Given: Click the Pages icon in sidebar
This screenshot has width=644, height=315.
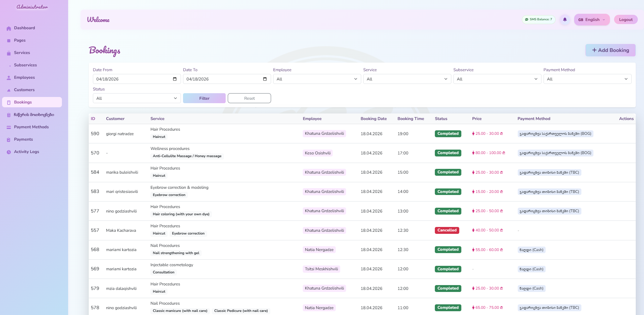Looking at the screenshot, I should (x=9, y=41).
